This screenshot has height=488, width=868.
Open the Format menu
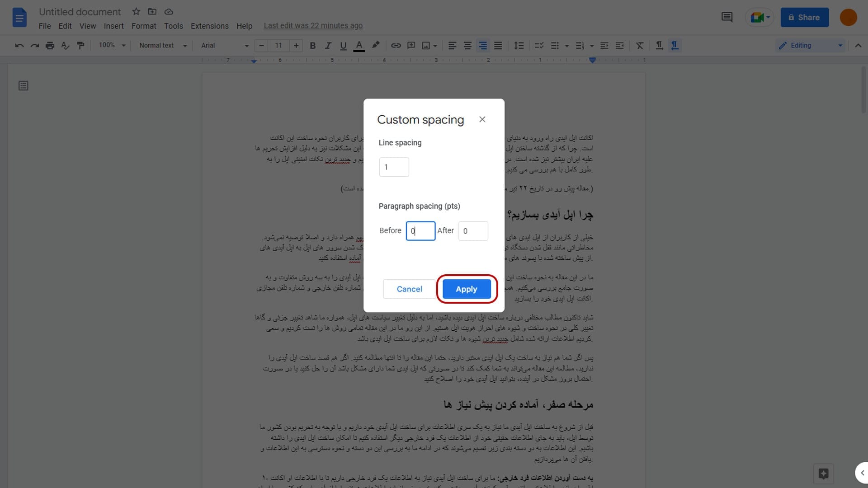(x=143, y=26)
